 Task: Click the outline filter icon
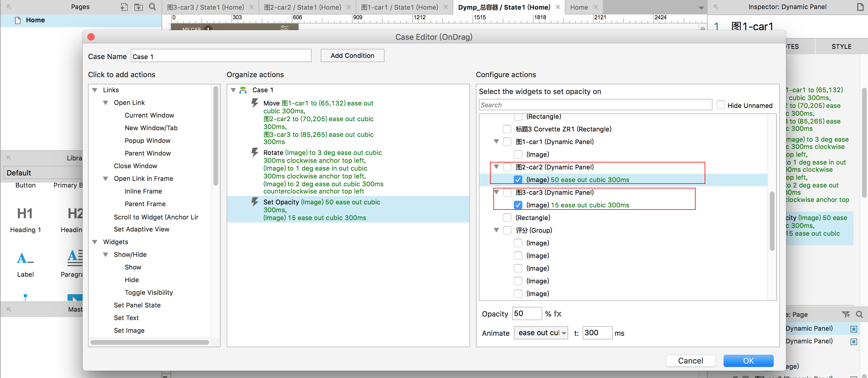845,314
